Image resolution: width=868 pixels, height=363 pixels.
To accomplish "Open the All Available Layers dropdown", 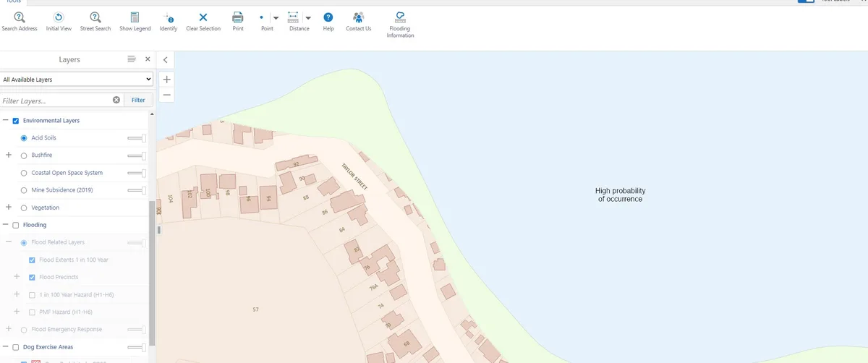I will coord(77,80).
